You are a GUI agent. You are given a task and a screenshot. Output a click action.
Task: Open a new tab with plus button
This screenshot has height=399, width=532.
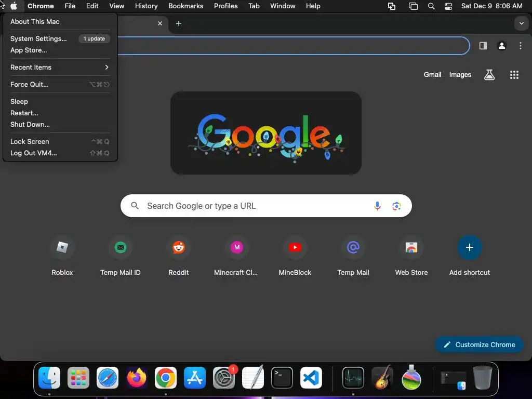(x=179, y=23)
